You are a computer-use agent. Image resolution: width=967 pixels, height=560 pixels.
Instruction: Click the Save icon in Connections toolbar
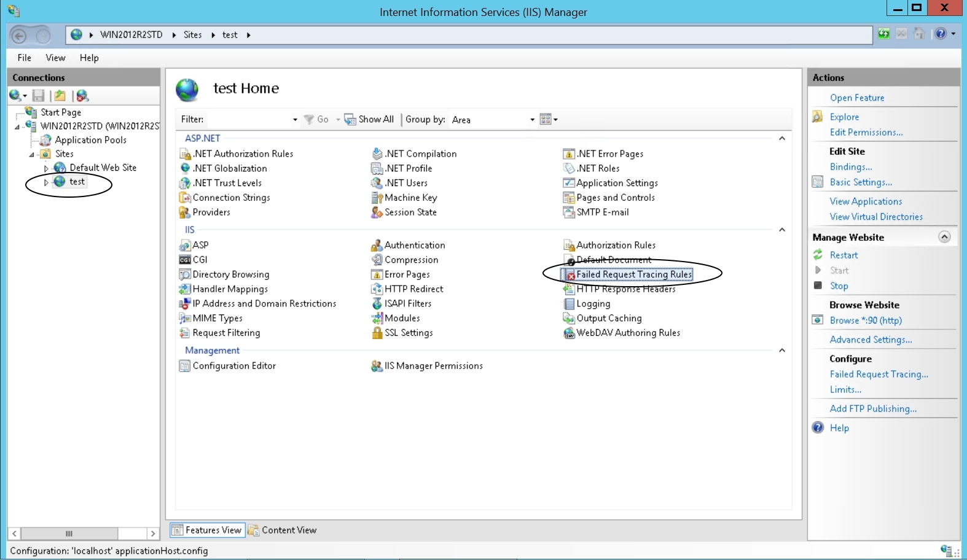pos(38,96)
